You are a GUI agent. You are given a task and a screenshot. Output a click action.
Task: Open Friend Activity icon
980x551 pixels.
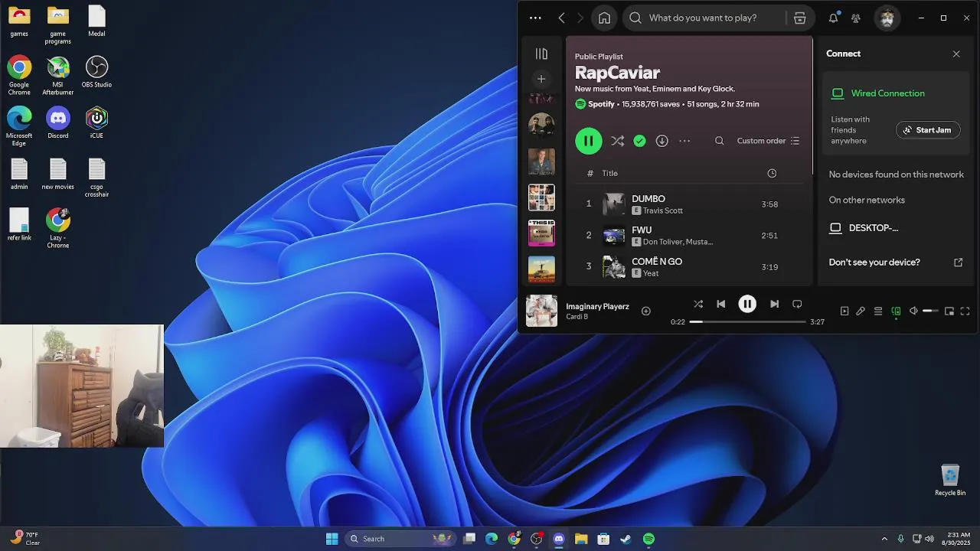tap(856, 18)
